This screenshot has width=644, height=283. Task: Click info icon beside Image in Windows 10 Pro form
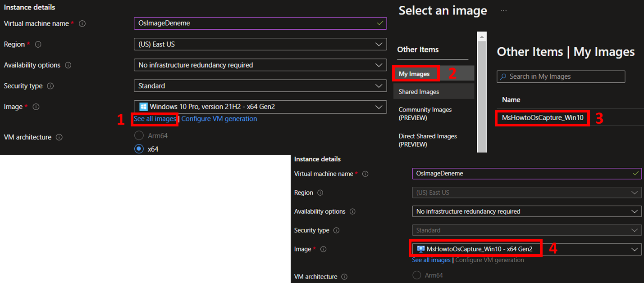(x=36, y=107)
